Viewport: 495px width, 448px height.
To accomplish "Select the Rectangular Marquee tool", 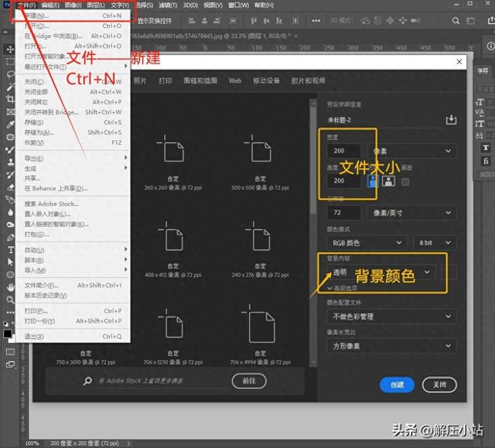I will (10, 62).
